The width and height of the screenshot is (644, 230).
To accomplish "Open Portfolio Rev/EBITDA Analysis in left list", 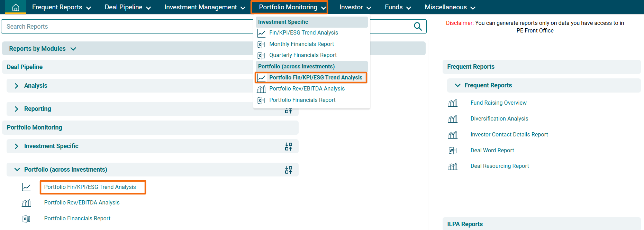I will [x=82, y=203].
